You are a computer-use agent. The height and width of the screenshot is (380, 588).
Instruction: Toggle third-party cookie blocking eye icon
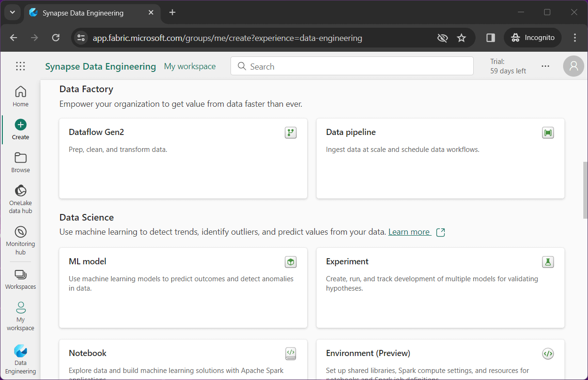pyautogui.click(x=442, y=38)
